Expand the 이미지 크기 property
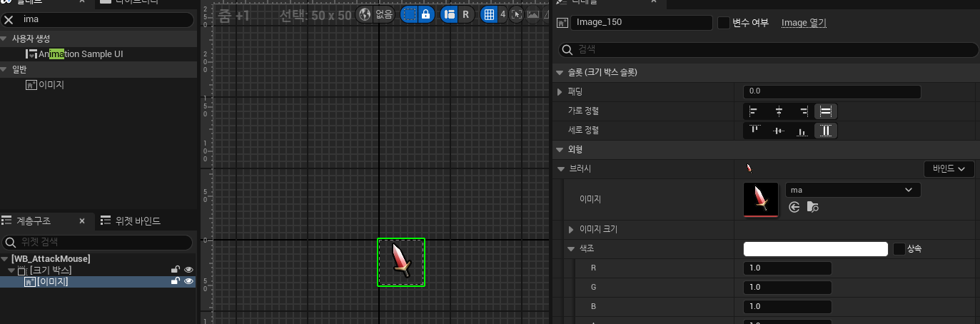Image resolution: width=980 pixels, height=324 pixels. (571, 229)
